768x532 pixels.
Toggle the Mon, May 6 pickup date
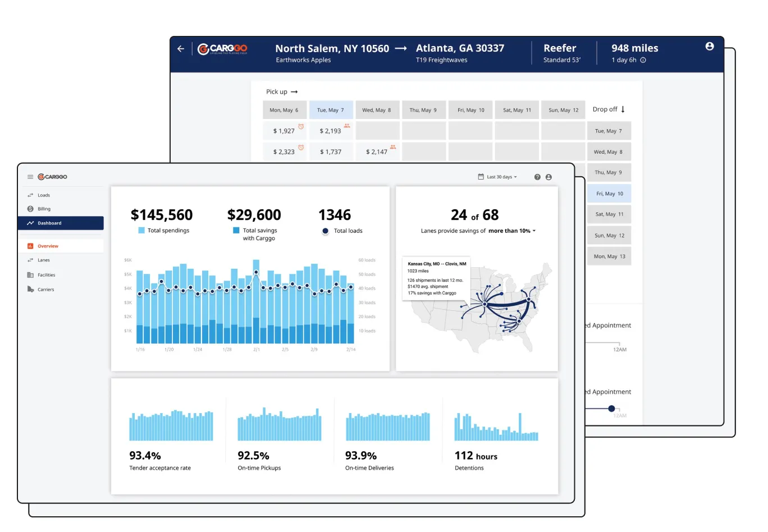click(x=285, y=109)
